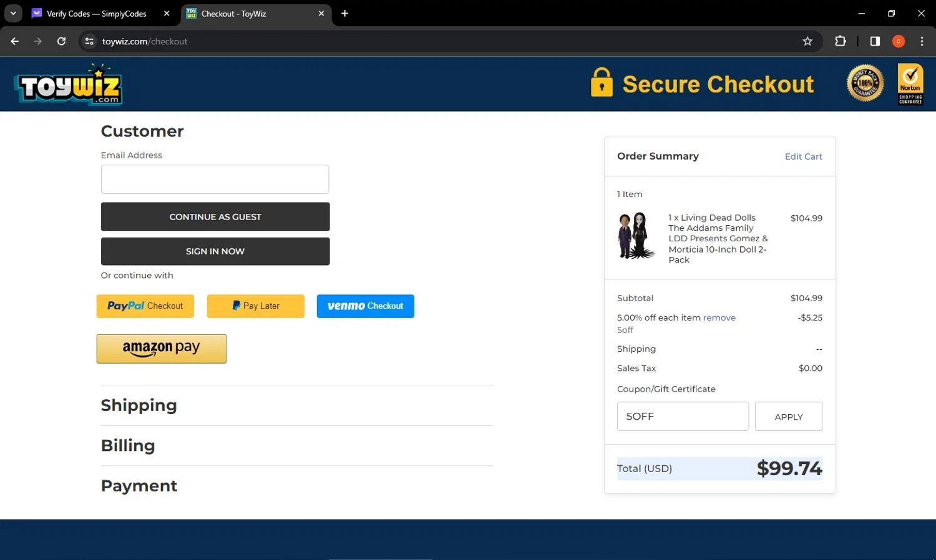
Task: Click the Norton Shopping Guarantee badge
Action: point(910,84)
